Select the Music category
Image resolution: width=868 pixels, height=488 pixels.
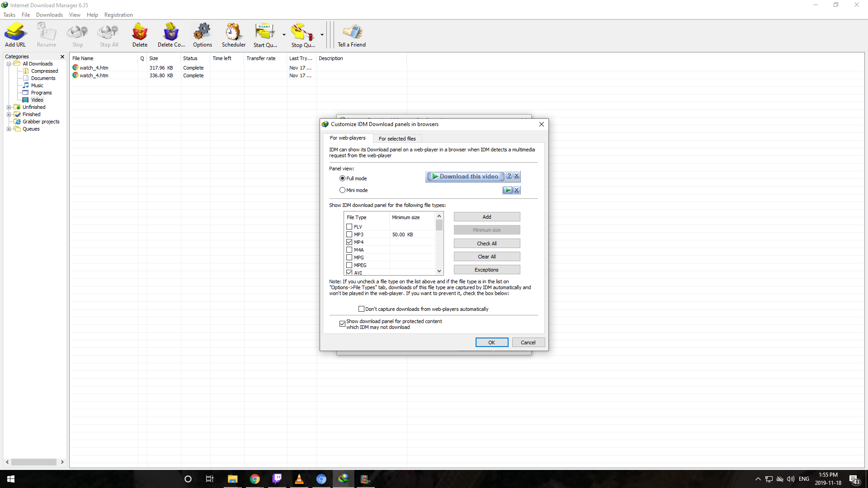tap(37, 85)
